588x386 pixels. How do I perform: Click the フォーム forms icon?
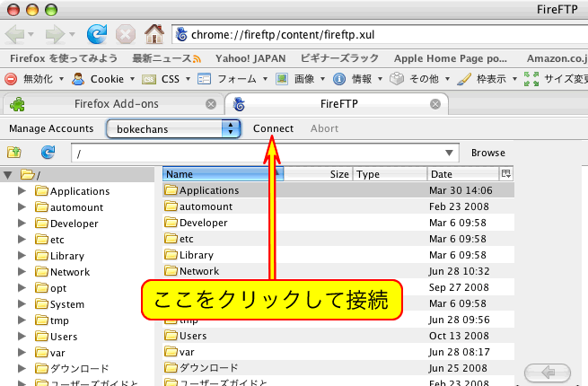pos(204,79)
